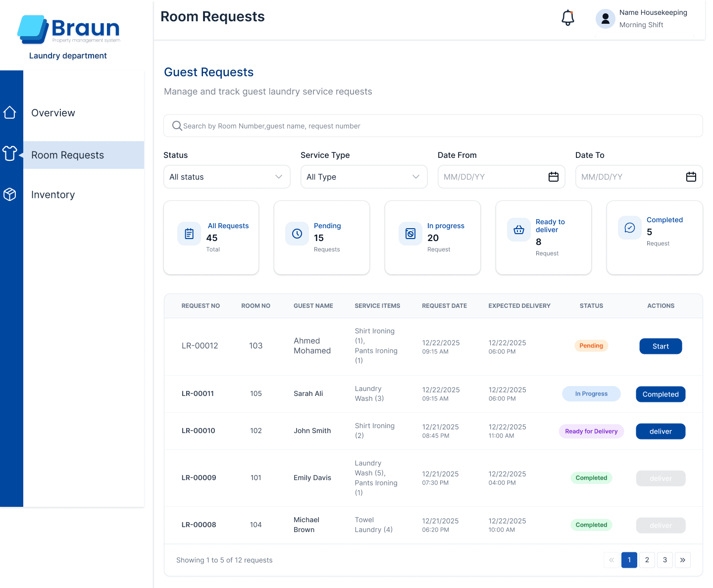This screenshot has width=713, height=588.
Task: Expand the All status dropdown
Action: click(x=227, y=177)
